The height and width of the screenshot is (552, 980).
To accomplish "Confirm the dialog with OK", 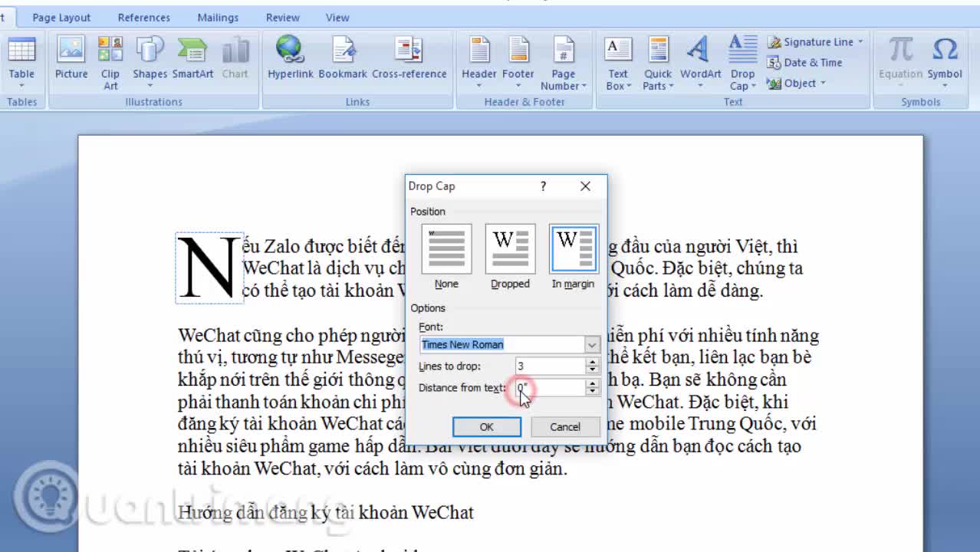I will 487,427.
